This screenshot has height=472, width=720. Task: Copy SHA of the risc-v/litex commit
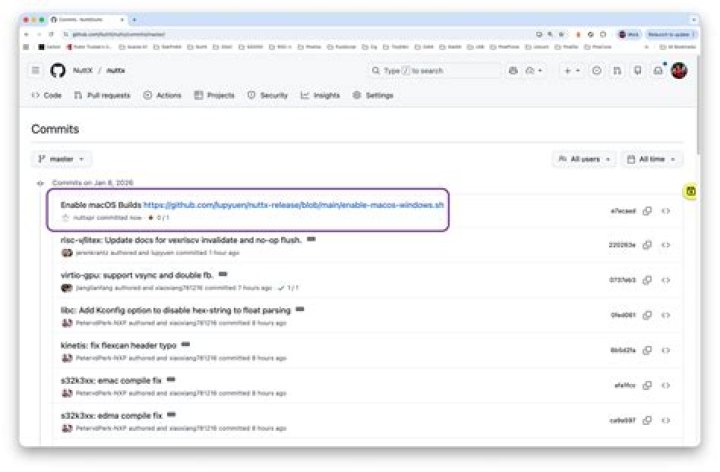pos(647,245)
